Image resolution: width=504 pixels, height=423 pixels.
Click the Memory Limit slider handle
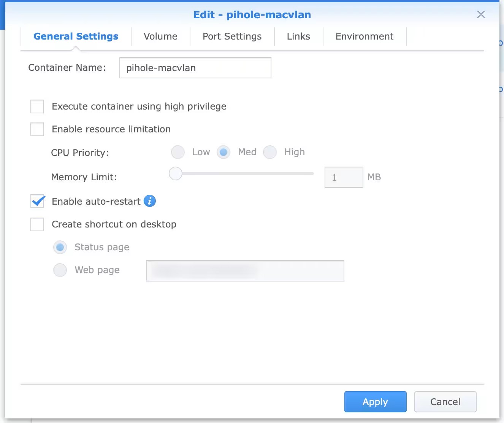coord(176,173)
